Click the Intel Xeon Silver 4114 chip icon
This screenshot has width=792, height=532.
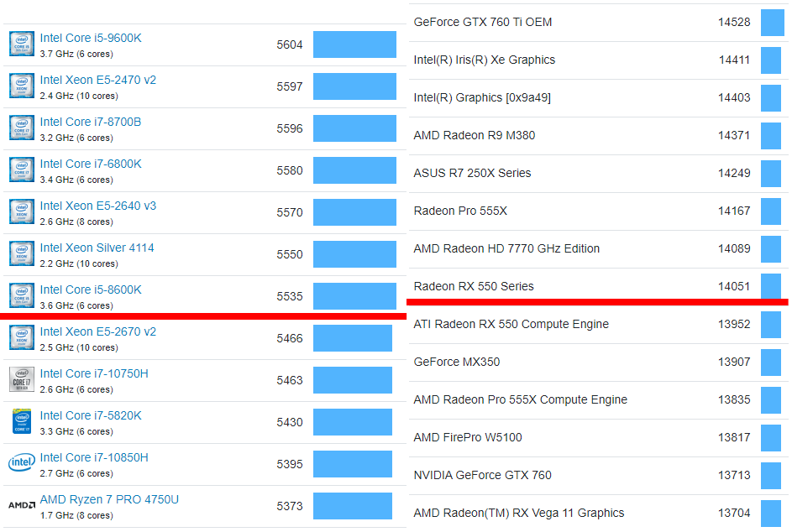(22, 253)
